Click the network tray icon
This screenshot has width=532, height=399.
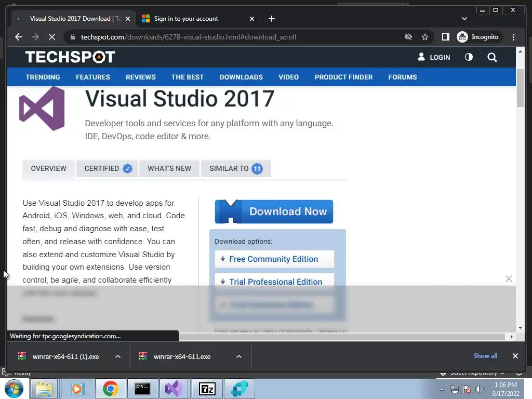coord(454,389)
